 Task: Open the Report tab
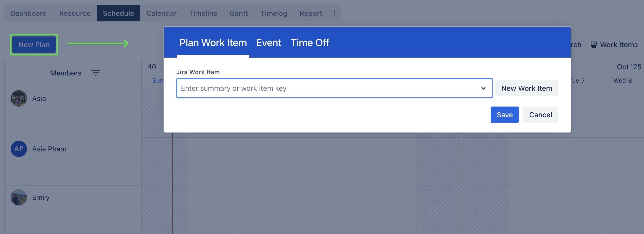pos(311,13)
